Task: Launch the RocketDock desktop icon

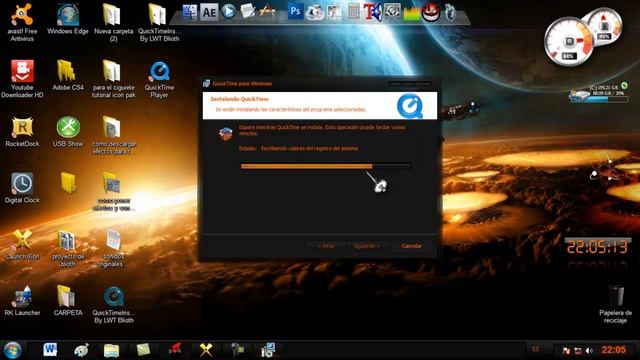Action: click(22, 132)
